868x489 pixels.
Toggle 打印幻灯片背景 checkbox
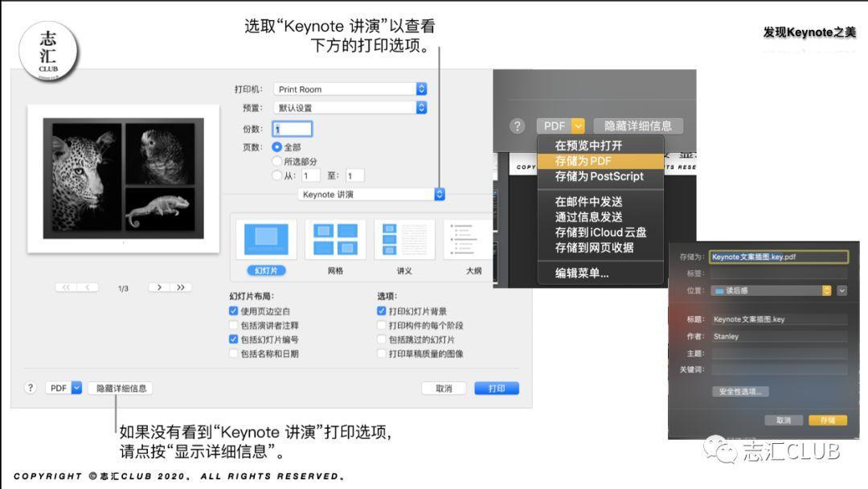pos(382,311)
